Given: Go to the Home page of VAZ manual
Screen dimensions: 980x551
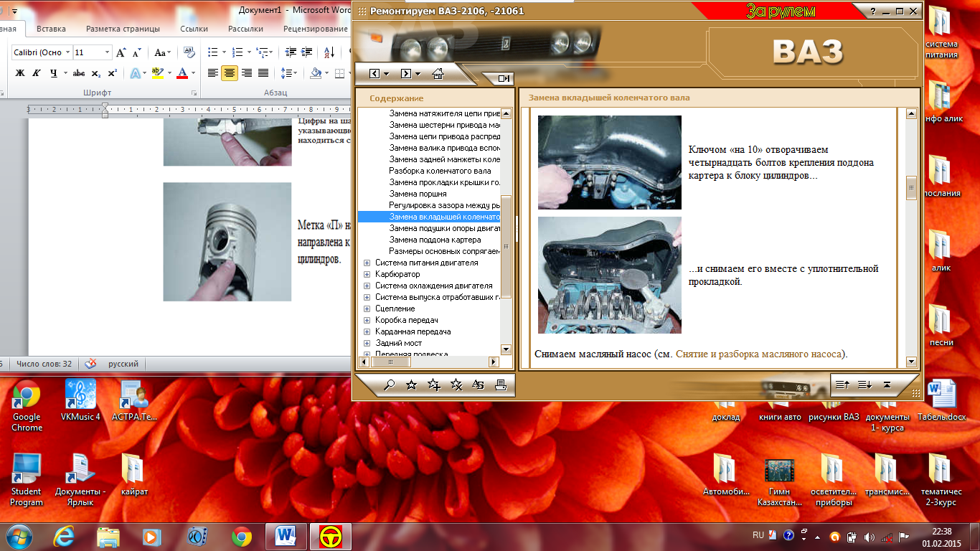Looking at the screenshot, I should (438, 73).
